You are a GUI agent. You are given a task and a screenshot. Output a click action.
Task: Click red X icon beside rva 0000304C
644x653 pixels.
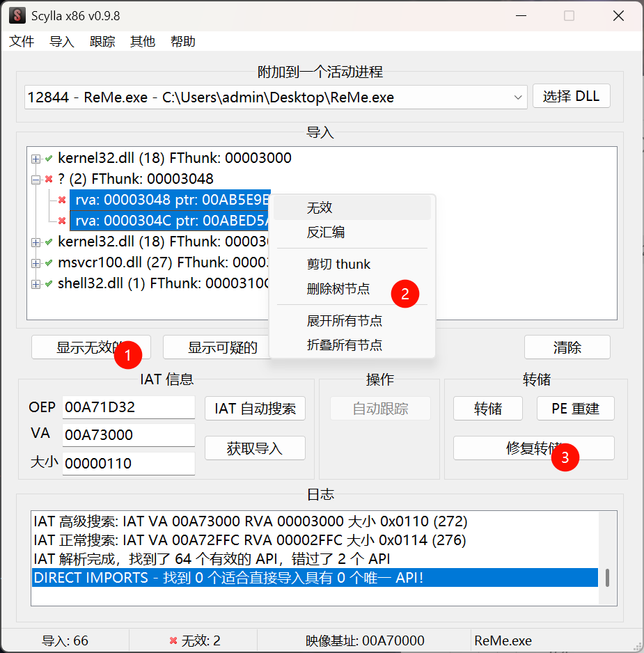pyautogui.click(x=62, y=221)
